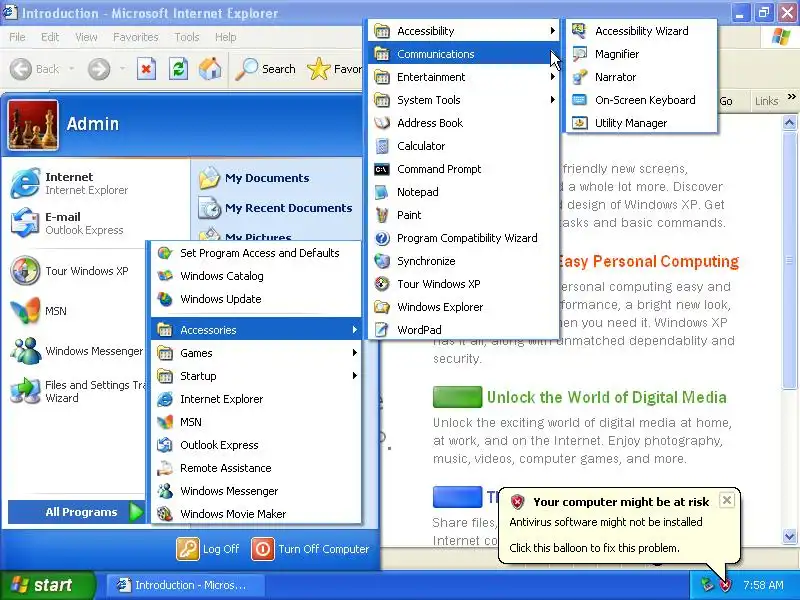The image size is (800, 600).
Task: Open Synchronize
Action: (463, 261)
